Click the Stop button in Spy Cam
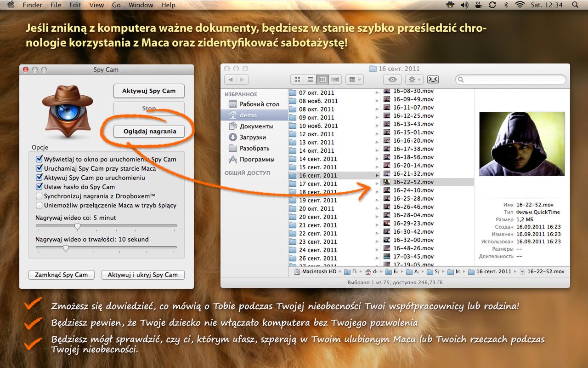Image resolution: width=588 pixels, height=368 pixels. 149,109
